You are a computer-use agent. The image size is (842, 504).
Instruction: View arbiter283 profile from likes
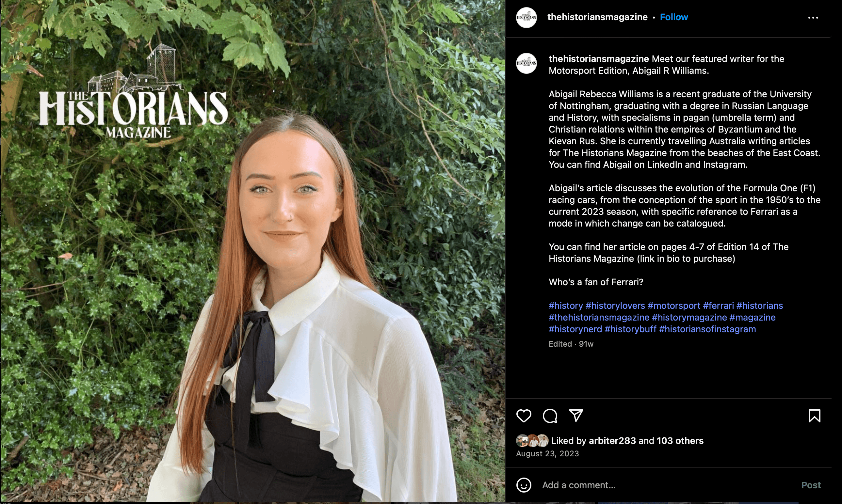tap(612, 441)
